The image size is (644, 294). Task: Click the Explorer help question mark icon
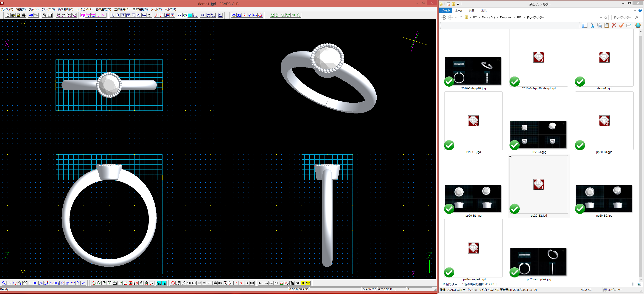640,11
